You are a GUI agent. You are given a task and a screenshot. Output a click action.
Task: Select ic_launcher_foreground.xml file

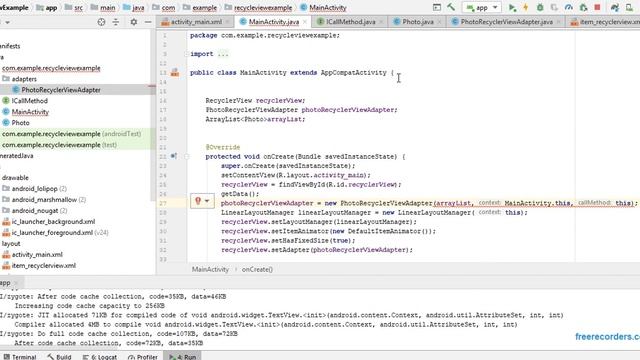click(x=55, y=233)
